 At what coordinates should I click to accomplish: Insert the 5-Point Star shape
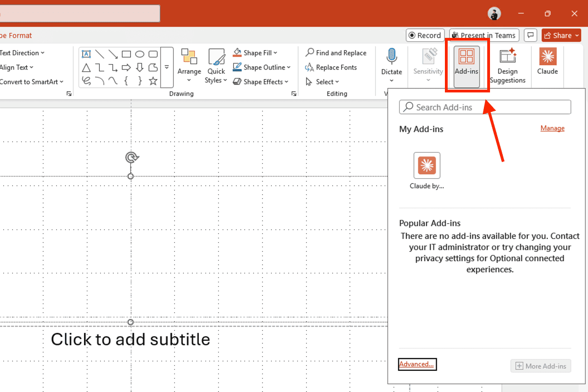click(153, 81)
